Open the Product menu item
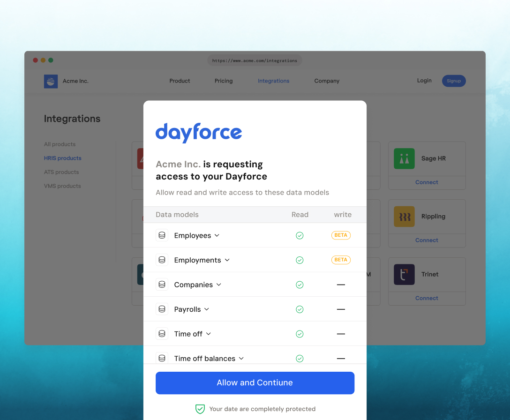 [x=180, y=81]
